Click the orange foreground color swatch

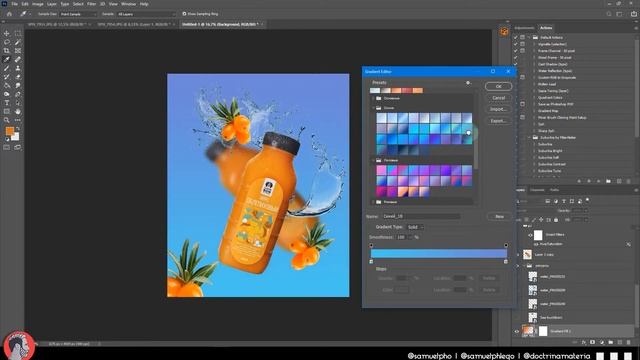click(x=10, y=131)
